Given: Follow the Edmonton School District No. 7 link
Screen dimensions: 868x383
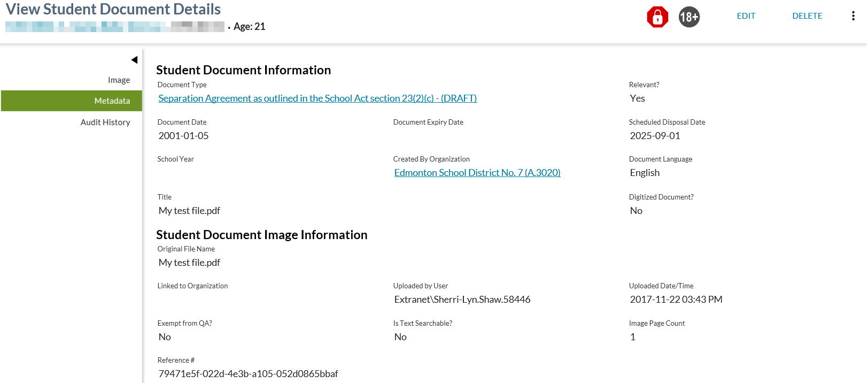Looking at the screenshot, I should tap(477, 173).
